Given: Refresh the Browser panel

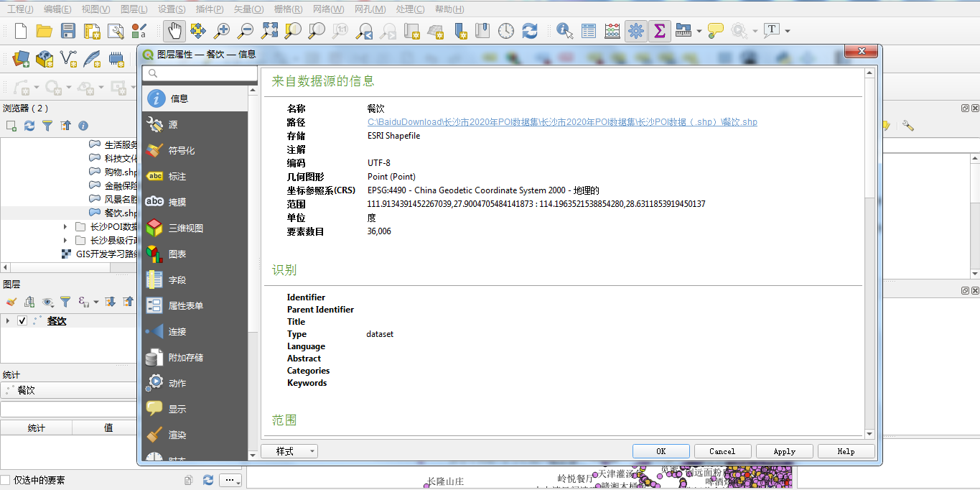Looking at the screenshot, I should (29, 126).
